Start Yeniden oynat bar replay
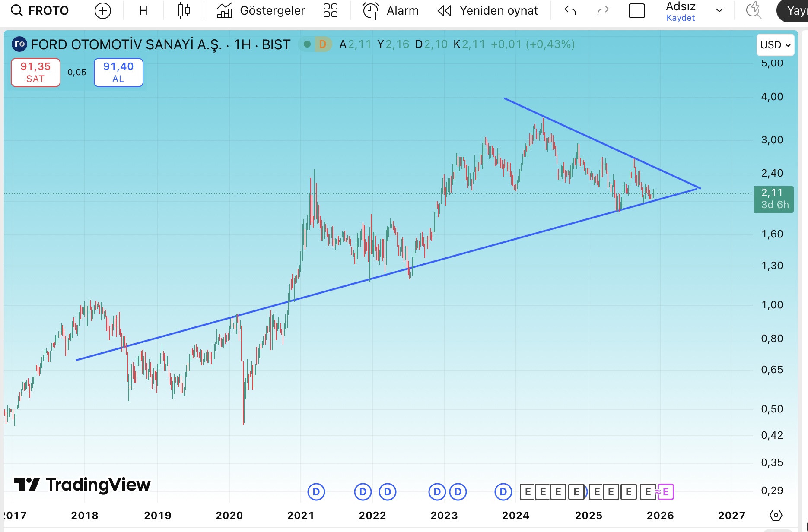 488,10
